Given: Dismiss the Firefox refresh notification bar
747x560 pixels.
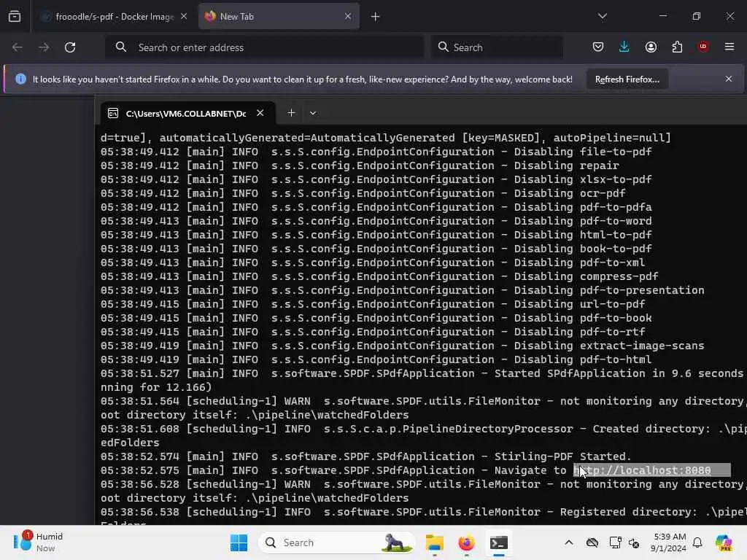Looking at the screenshot, I should pos(729,79).
